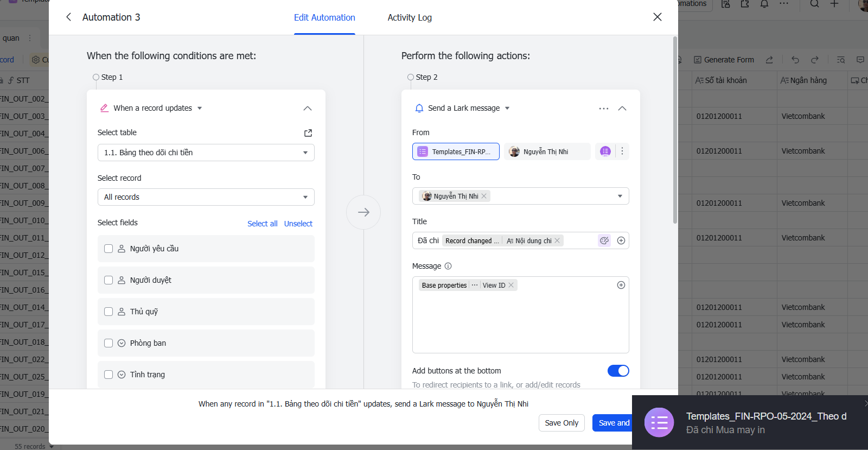
Task: Click the Record changed tag in the title
Action: (472, 240)
